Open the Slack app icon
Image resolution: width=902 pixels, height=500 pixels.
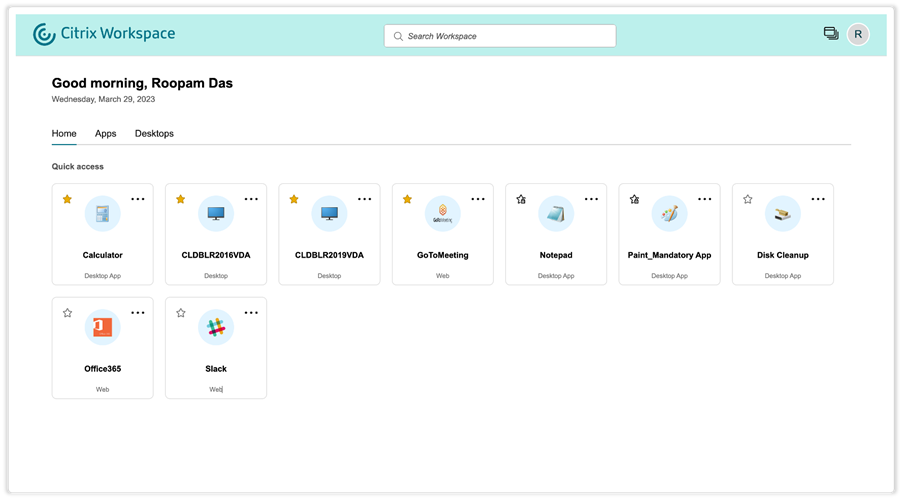216,328
